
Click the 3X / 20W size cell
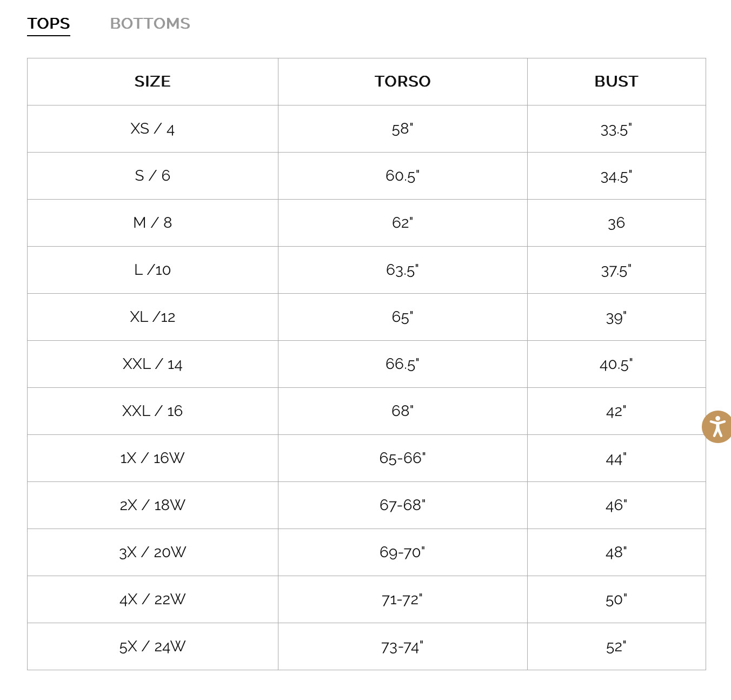152,552
